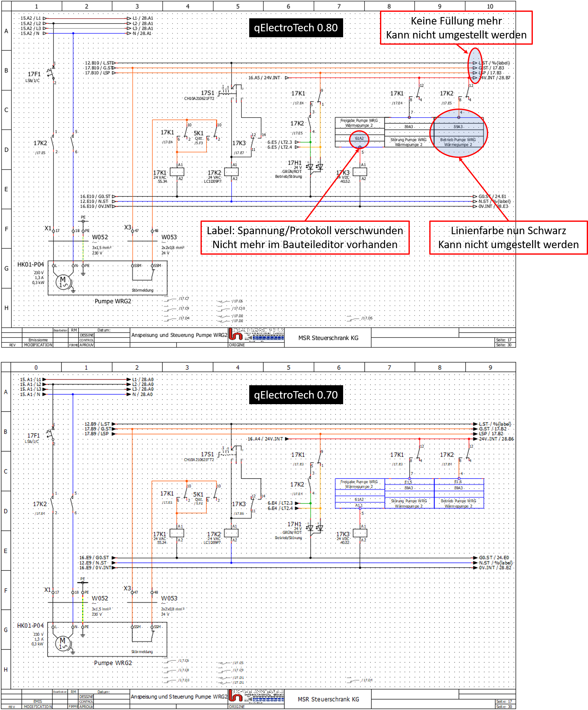Click the 17H1 LED symbol in upper schematic
The height and width of the screenshot is (710, 588).
coord(315,167)
